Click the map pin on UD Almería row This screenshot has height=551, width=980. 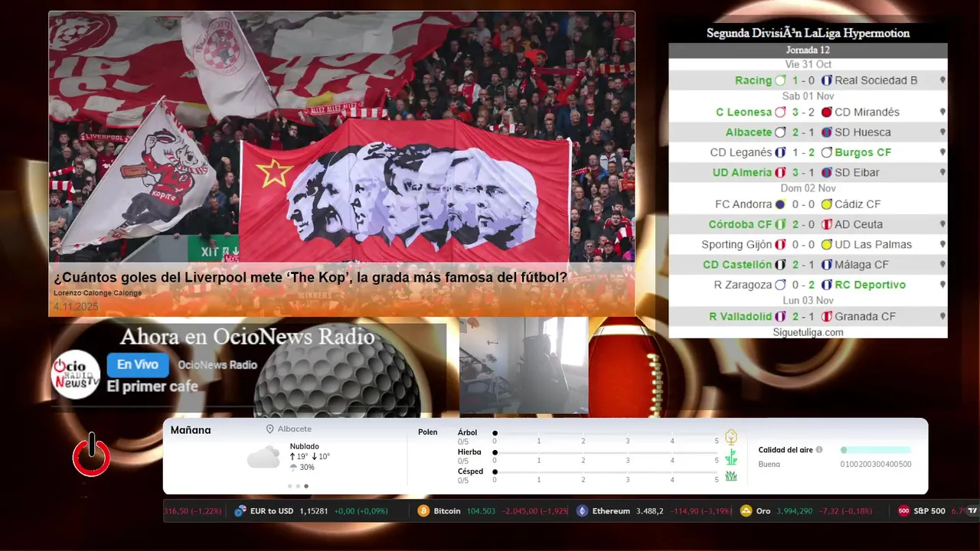tap(942, 173)
